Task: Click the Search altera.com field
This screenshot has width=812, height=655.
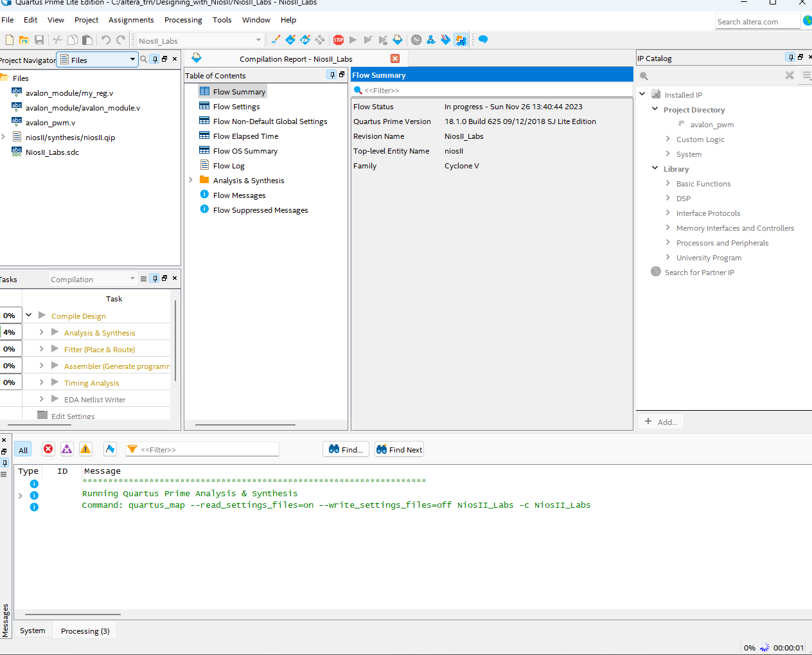Action: [758, 21]
